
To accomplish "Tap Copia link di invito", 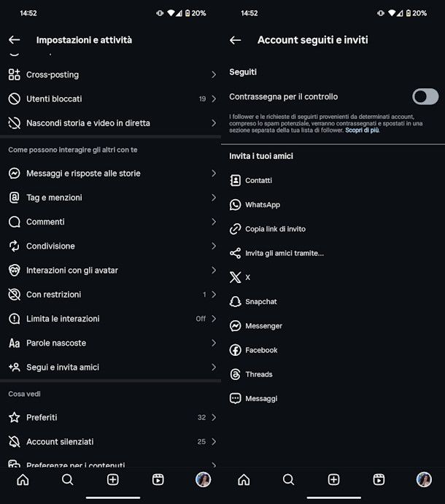I will pyautogui.click(x=275, y=229).
